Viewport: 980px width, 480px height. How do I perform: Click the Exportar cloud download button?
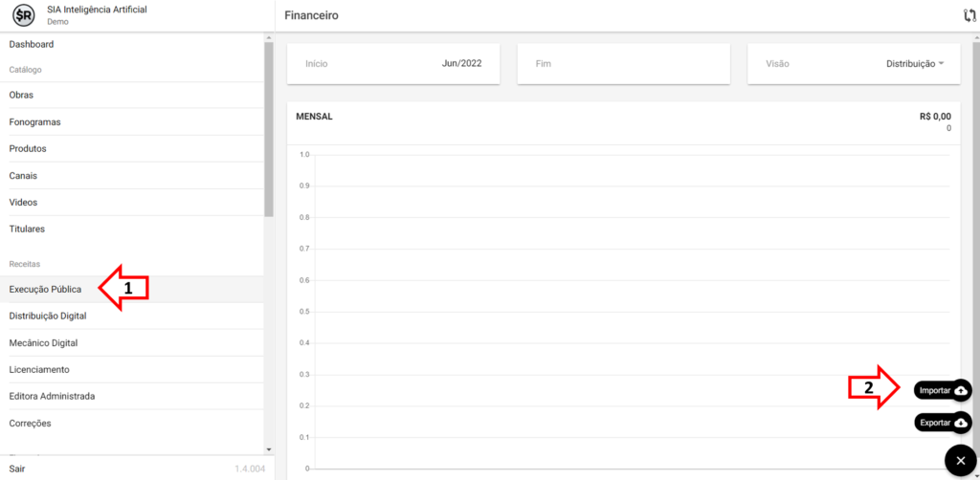coord(943,423)
